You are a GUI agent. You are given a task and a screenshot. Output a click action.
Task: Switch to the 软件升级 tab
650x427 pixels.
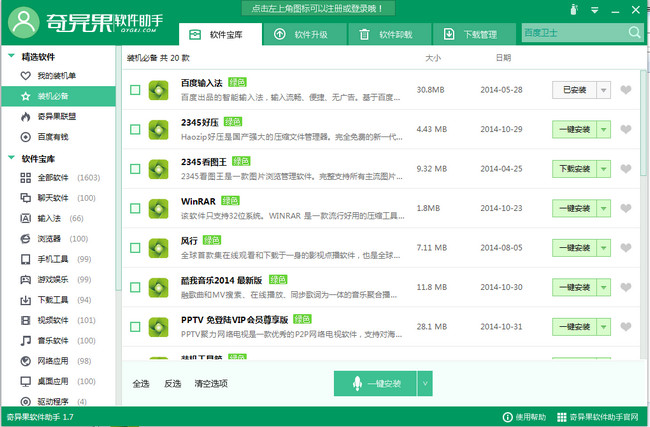tap(303, 34)
